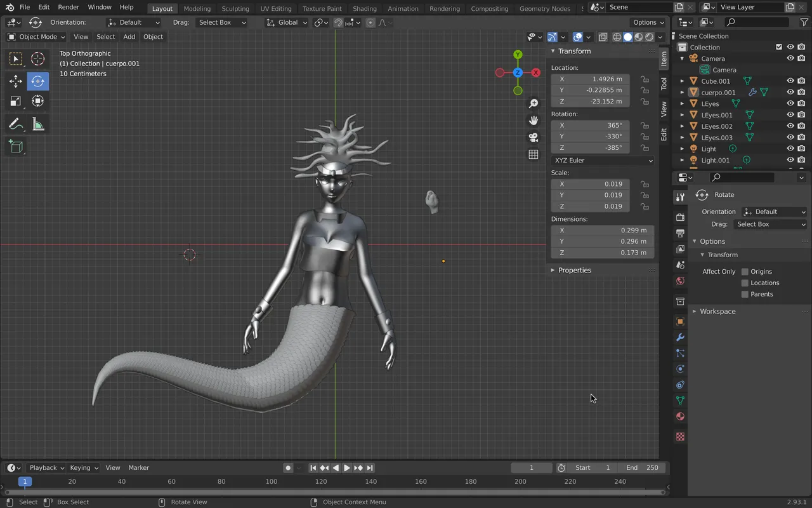
Task: Select the Annotate tool
Action: pyautogui.click(x=16, y=124)
